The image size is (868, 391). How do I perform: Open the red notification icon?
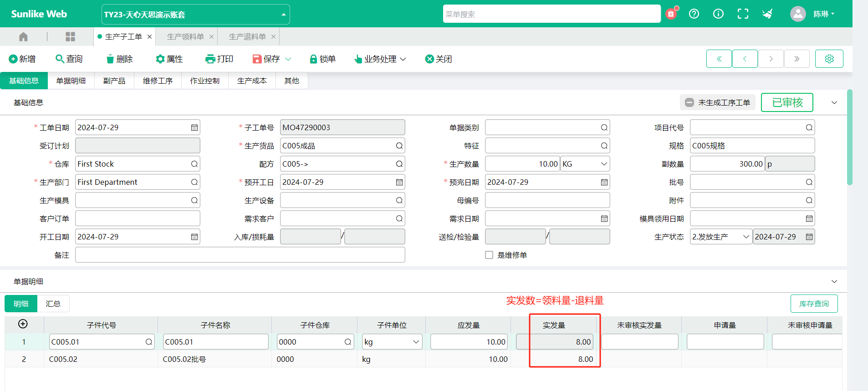click(x=671, y=14)
